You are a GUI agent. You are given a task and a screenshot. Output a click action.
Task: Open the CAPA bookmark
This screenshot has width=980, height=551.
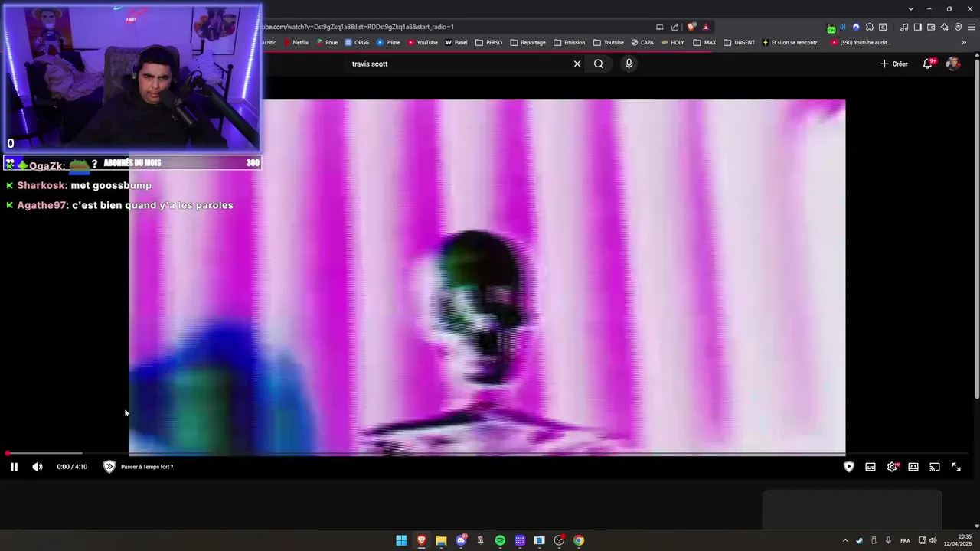point(642,43)
